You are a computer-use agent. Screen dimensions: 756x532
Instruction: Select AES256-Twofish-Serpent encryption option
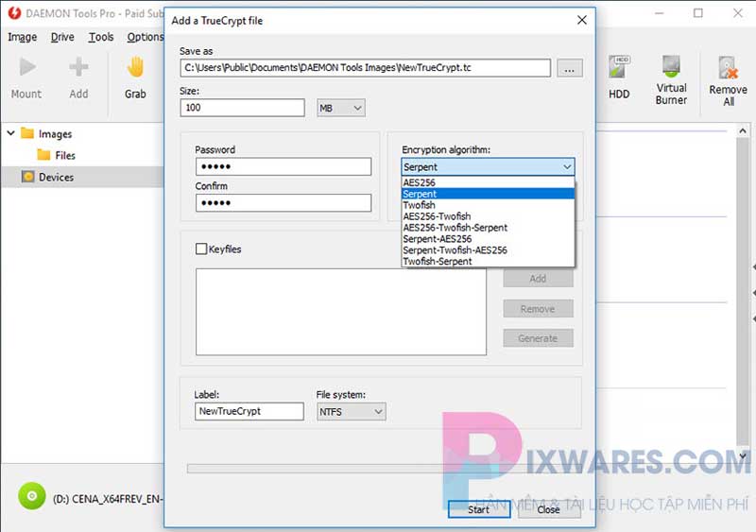pos(455,228)
